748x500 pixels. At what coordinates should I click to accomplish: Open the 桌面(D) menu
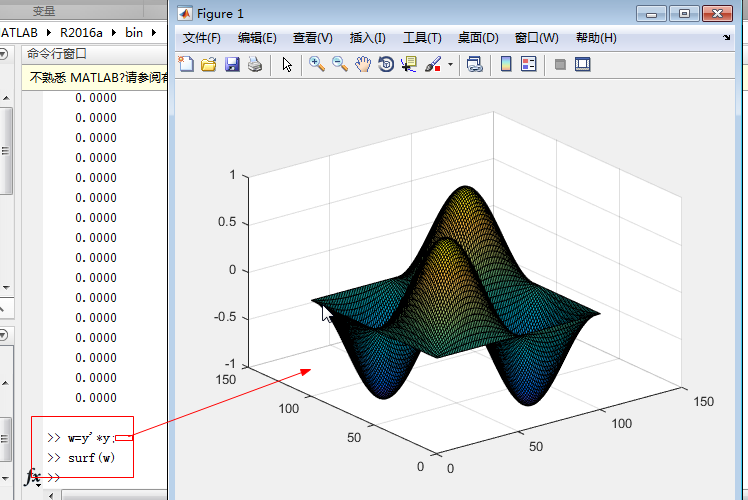[478, 38]
